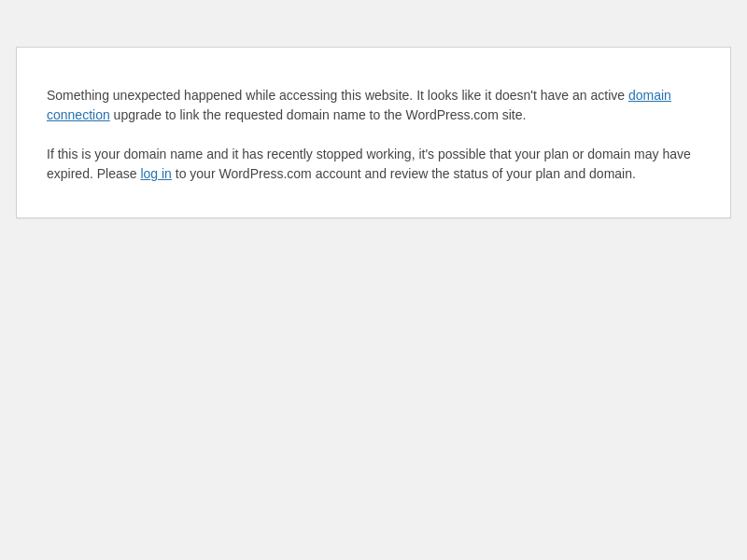Click the underlined word "connection"
The width and height of the screenshot is (747, 560).
(x=78, y=115)
